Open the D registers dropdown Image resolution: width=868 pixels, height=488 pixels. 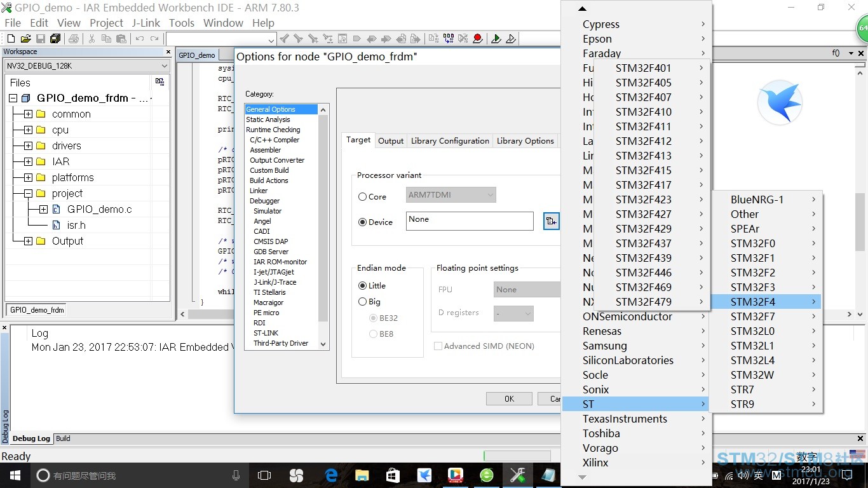pyautogui.click(x=513, y=313)
